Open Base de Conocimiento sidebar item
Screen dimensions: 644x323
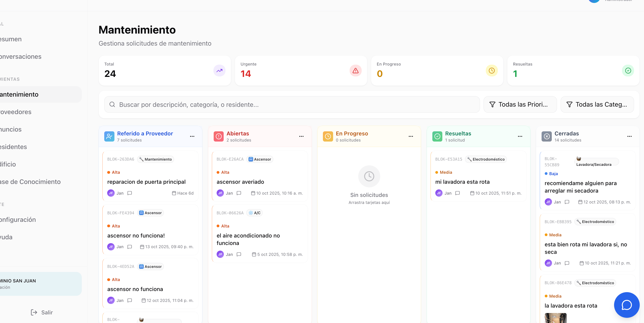(30, 182)
